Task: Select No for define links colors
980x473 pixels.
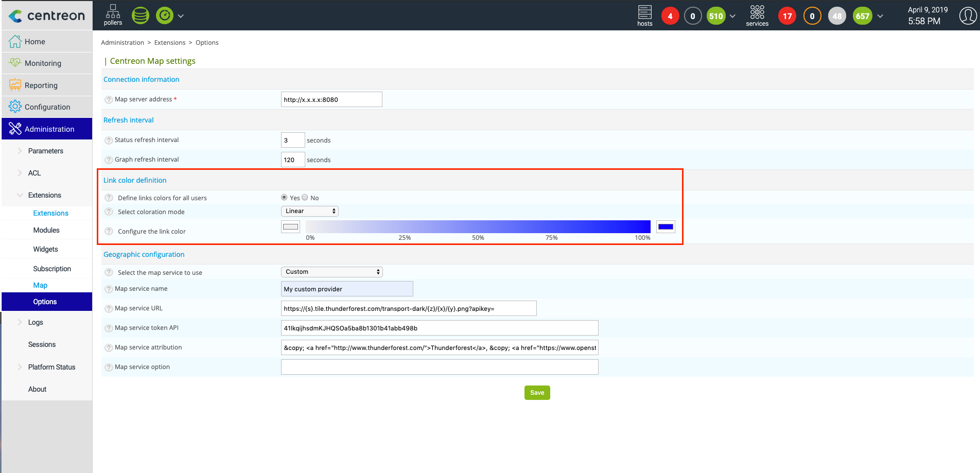Action: click(x=305, y=198)
